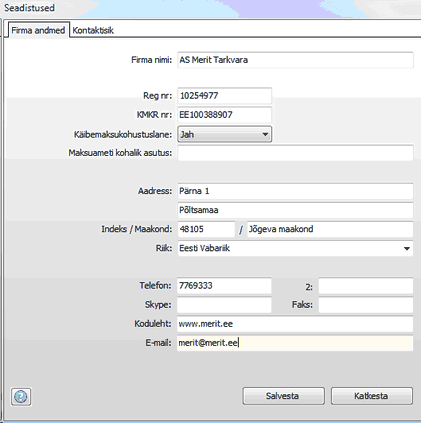Click the Faks: label
Screen dimensions: 421x423
[x=302, y=305]
